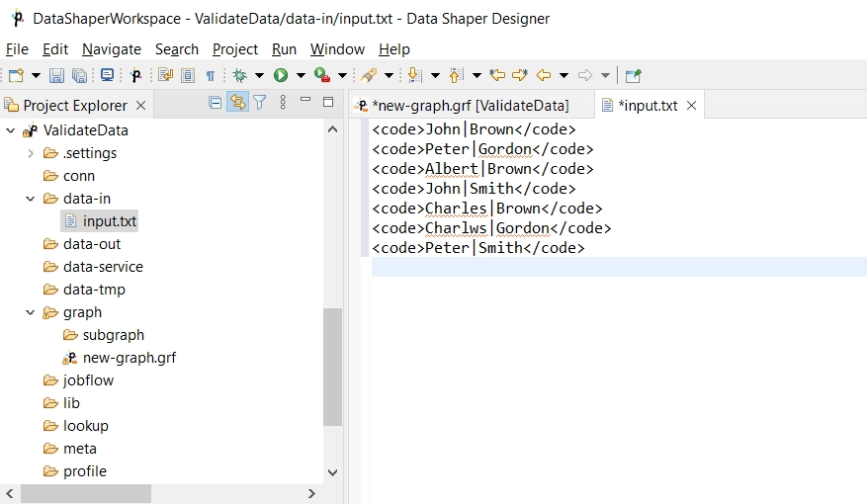
Task: Switch to the new-graph.grf editor tab
Action: point(471,105)
